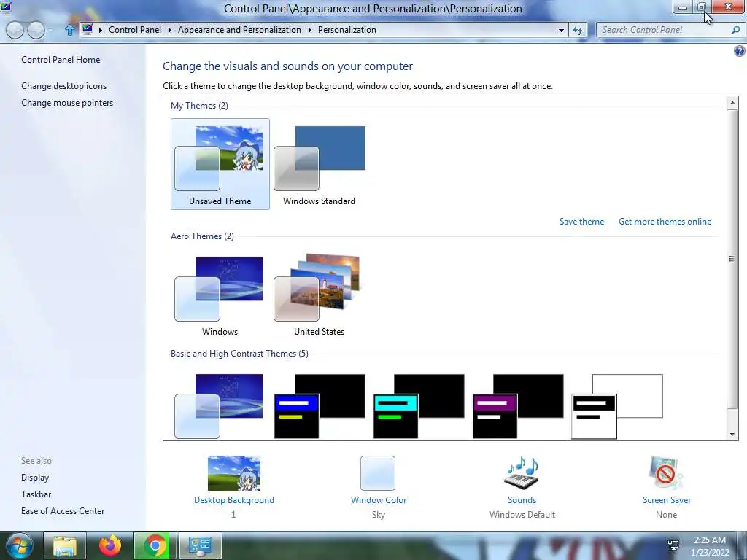Click Control Panel in the breadcrumb
Screen dimensions: 747x560
click(x=135, y=29)
